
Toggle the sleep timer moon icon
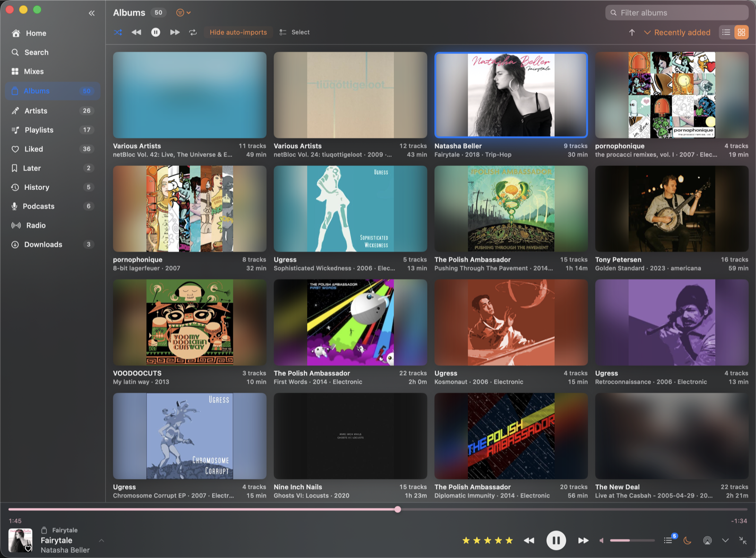pos(687,541)
